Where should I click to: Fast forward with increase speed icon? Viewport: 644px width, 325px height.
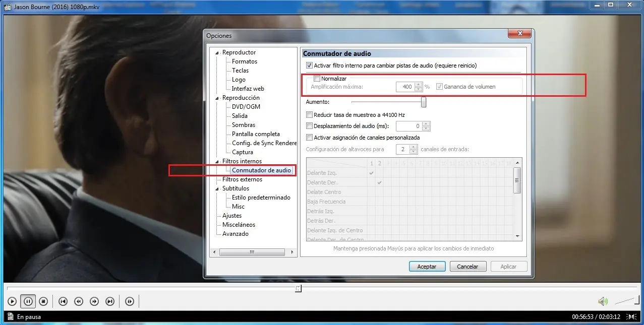[x=94, y=301]
